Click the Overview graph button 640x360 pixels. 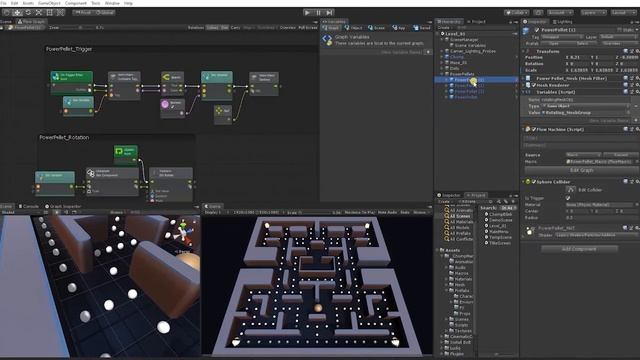pos(287,28)
